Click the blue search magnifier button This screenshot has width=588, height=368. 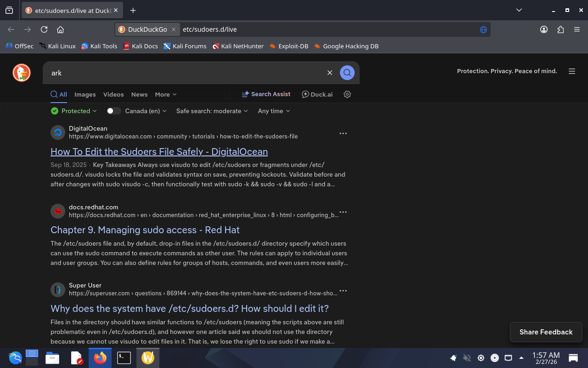347,73
